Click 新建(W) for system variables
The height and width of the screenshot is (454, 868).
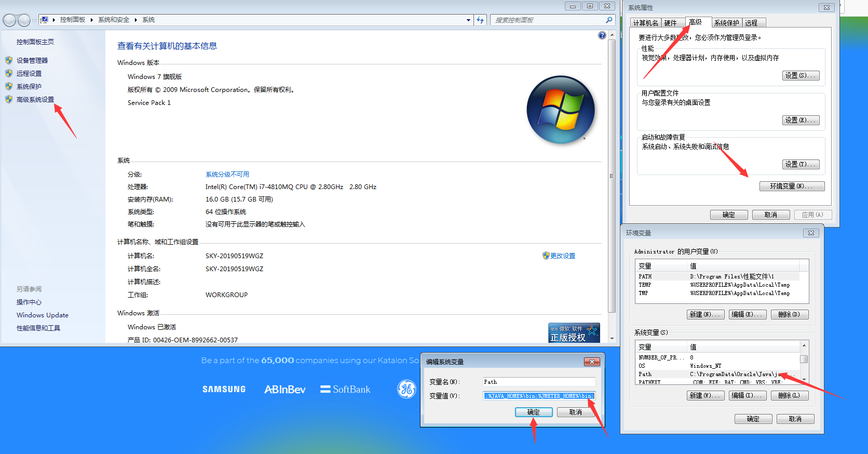click(x=706, y=396)
